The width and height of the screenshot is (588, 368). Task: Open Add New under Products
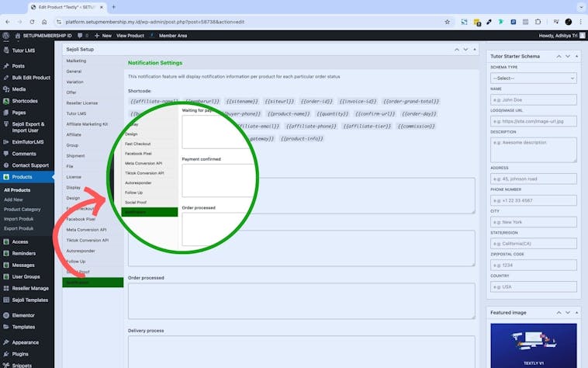15,200
